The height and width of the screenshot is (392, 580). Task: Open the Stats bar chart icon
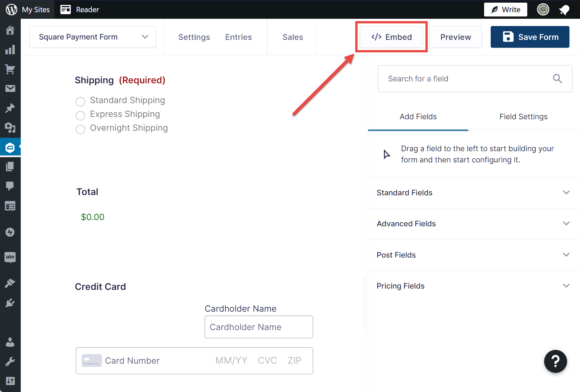[x=10, y=50]
